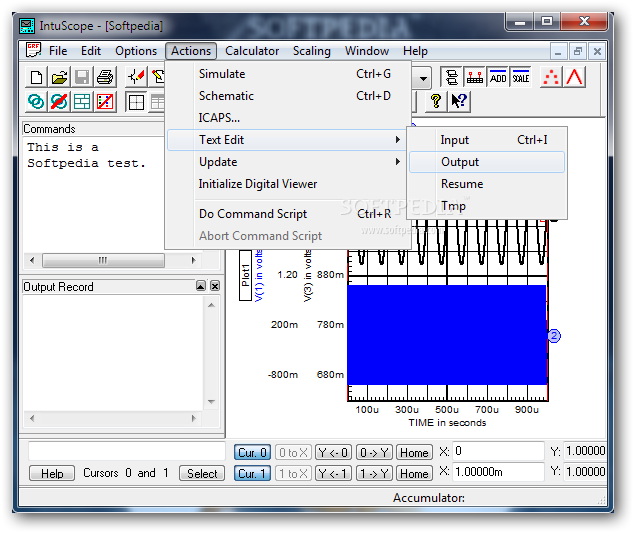Open the Edit menu
634x533 pixels.
(x=91, y=51)
